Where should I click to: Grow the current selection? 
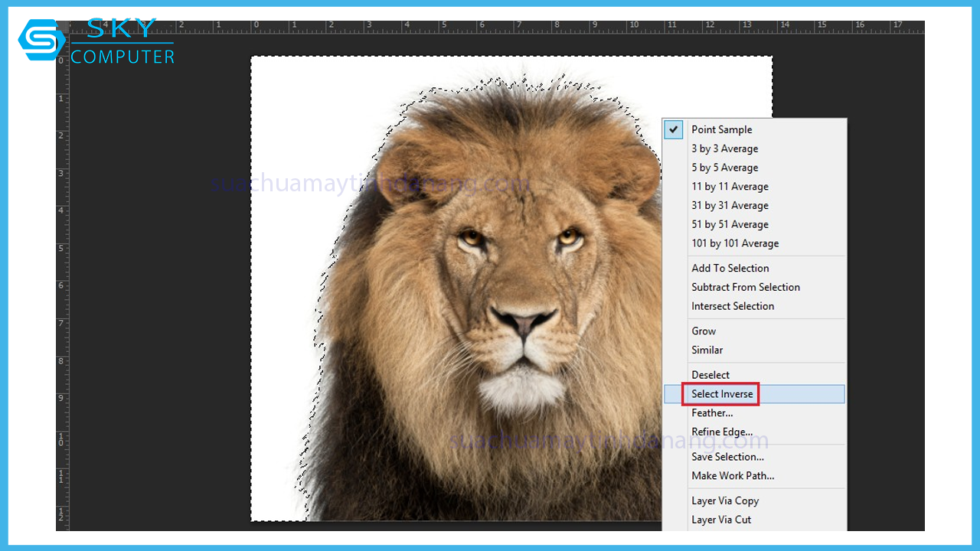704,331
